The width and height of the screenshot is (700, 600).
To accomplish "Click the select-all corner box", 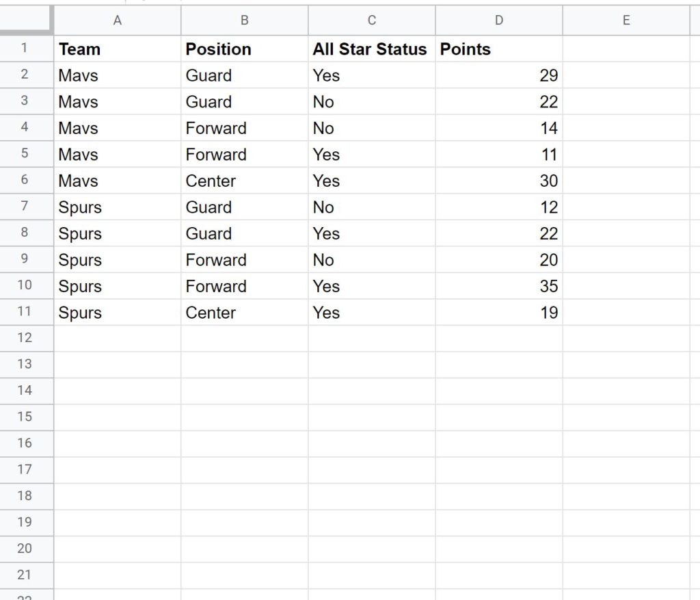I will [x=27, y=21].
